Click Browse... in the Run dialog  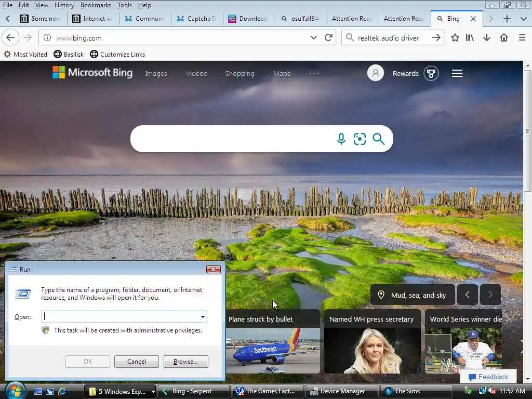[185, 362]
